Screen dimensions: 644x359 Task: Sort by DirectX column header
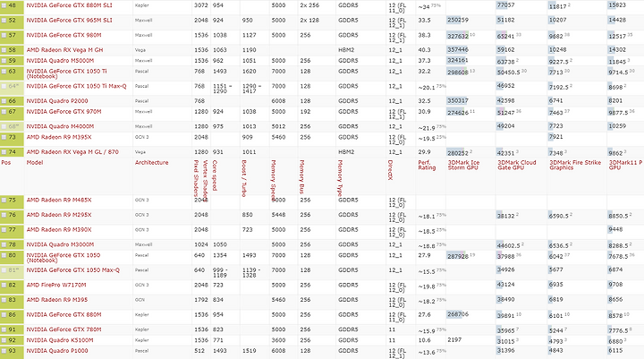pyautogui.click(x=390, y=169)
